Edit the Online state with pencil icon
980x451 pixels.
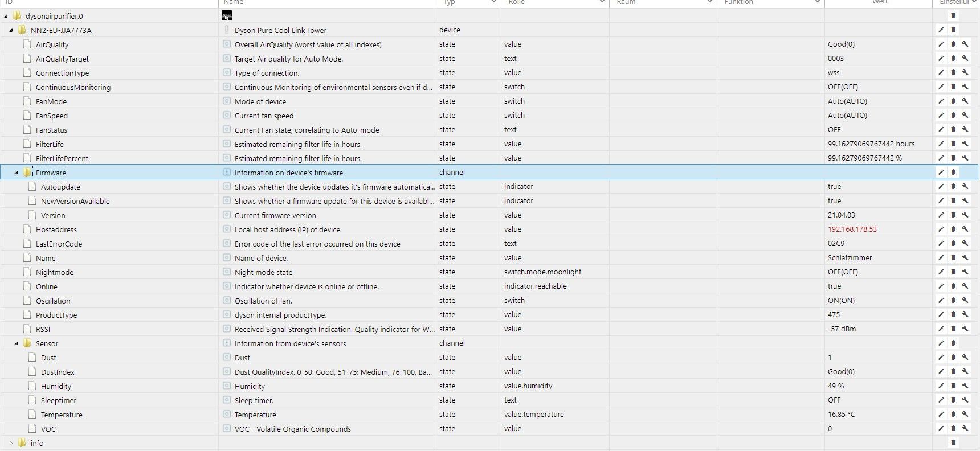tap(941, 286)
